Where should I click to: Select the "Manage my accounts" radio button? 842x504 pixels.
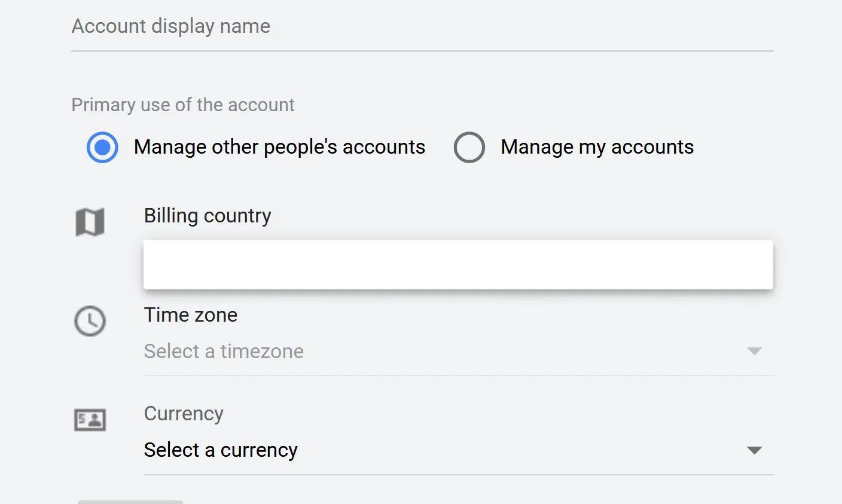pos(469,147)
